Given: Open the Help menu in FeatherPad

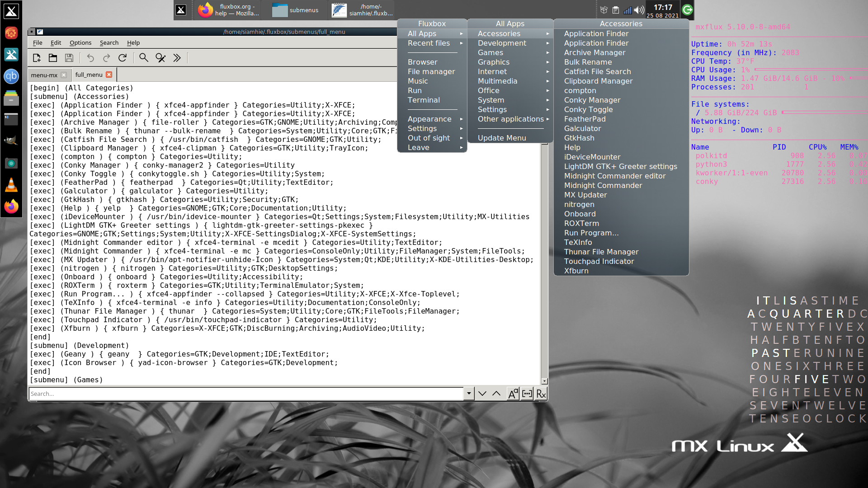Looking at the screenshot, I should [x=133, y=42].
